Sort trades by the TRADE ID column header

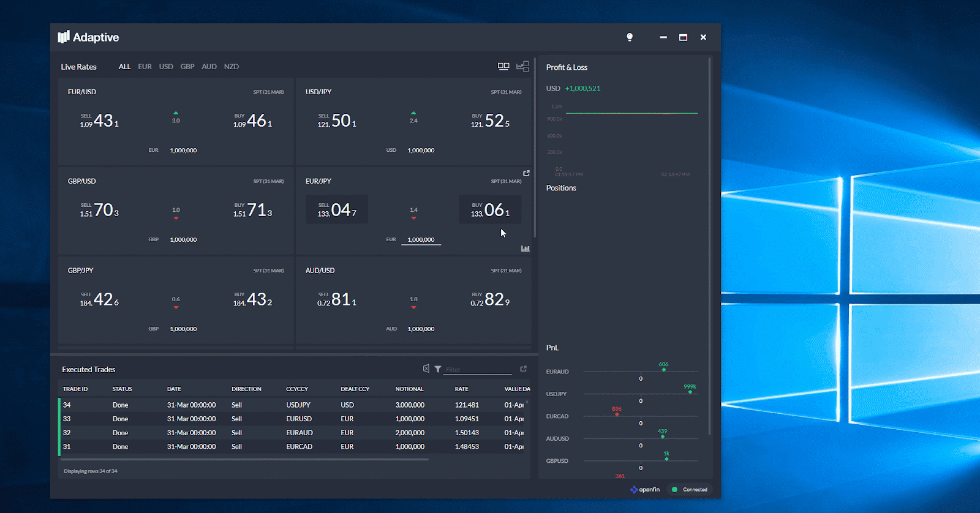[x=75, y=389]
